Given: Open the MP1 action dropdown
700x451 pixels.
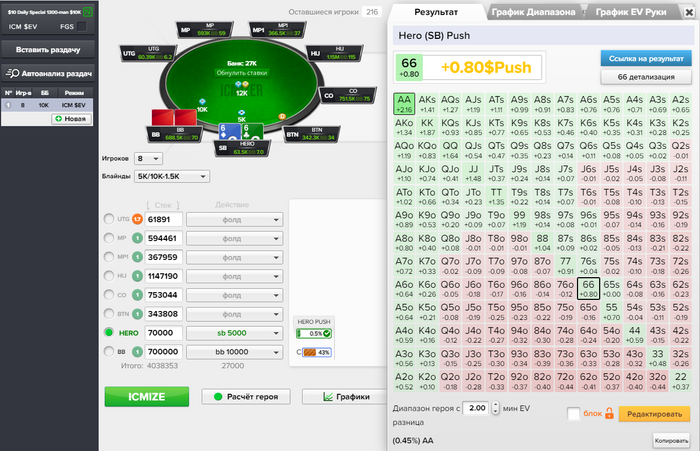Looking at the screenshot, I should [x=235, y=257].
